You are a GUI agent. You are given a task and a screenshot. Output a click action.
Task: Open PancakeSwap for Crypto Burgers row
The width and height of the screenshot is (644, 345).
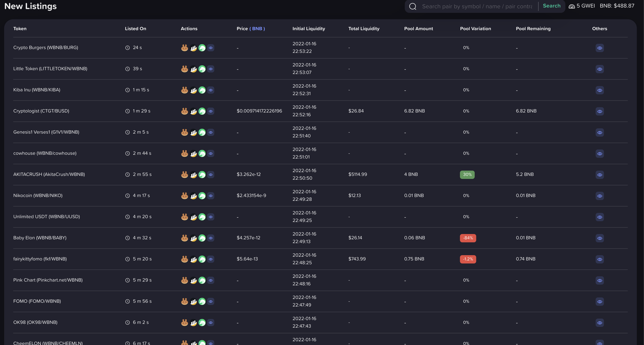[x=184, y=48]
